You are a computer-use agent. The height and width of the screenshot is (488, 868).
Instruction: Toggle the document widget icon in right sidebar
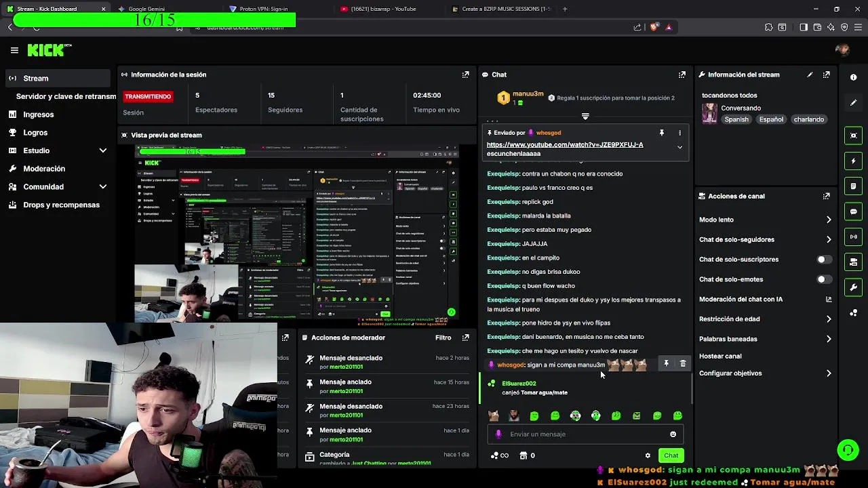click(x=853, y=186)
